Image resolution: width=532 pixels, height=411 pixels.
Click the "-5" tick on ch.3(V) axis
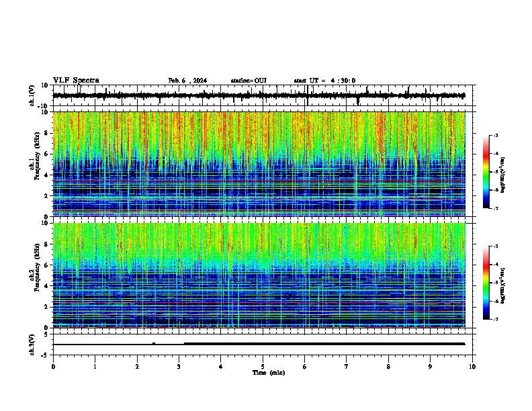click(46, 355)
